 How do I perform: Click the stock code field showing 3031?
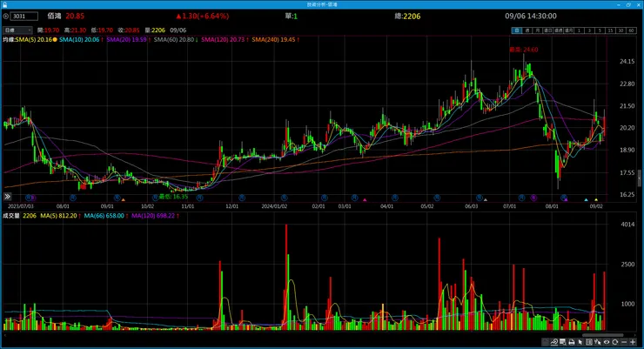tap(23, 17)
